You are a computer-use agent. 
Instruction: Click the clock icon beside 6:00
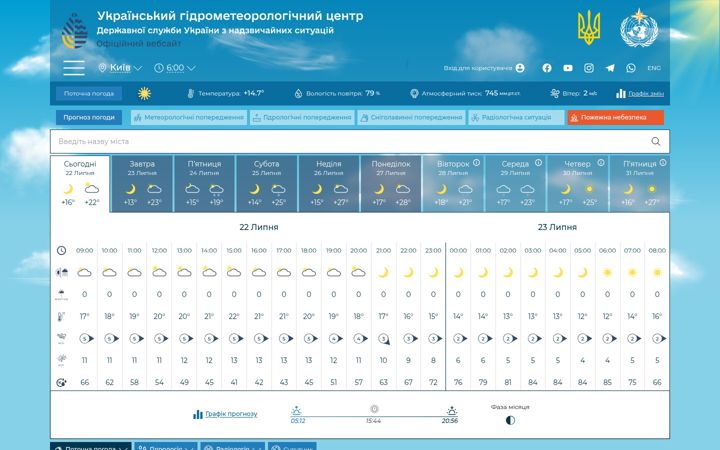[159, 68]
